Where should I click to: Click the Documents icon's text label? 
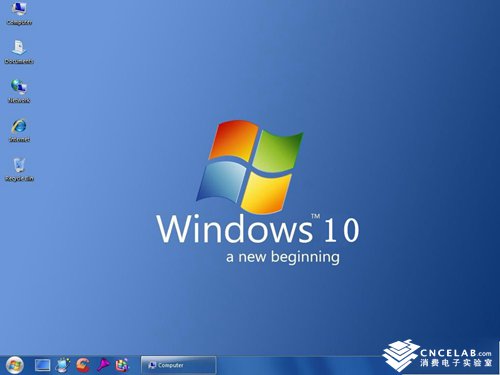pyautogui.click(x=19, y=62)
